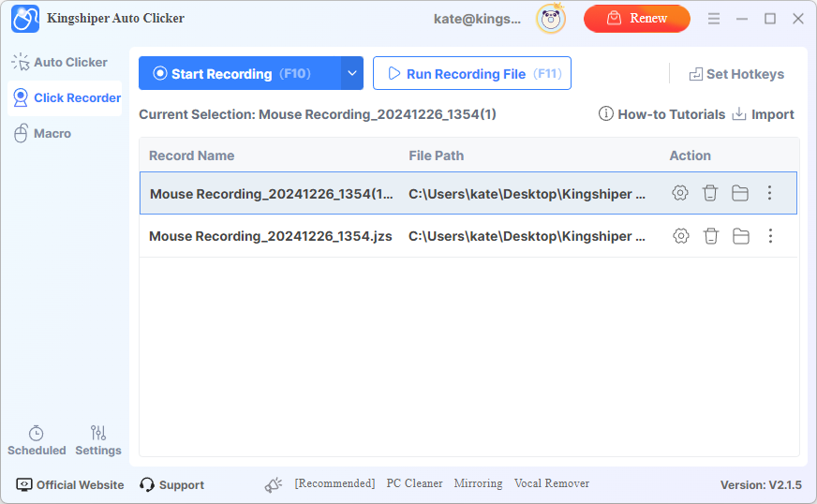The width and height of the screenshot is (817, 504).
Task: Open settings gear for Mouse Recording_20241226_1354(1) row
Action: (680, 193)
